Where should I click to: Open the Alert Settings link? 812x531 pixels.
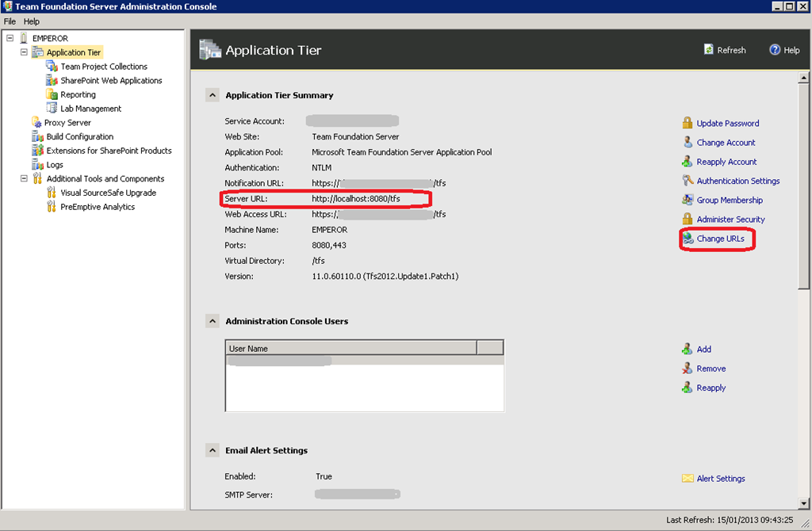[x=721, y=479]
